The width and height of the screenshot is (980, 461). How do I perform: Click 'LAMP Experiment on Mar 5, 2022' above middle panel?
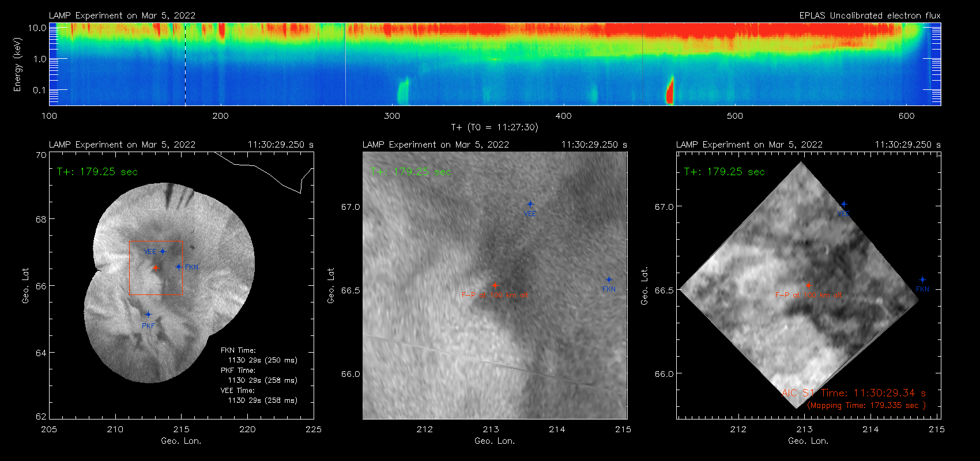pyautogui.click(x=436, y=145)
